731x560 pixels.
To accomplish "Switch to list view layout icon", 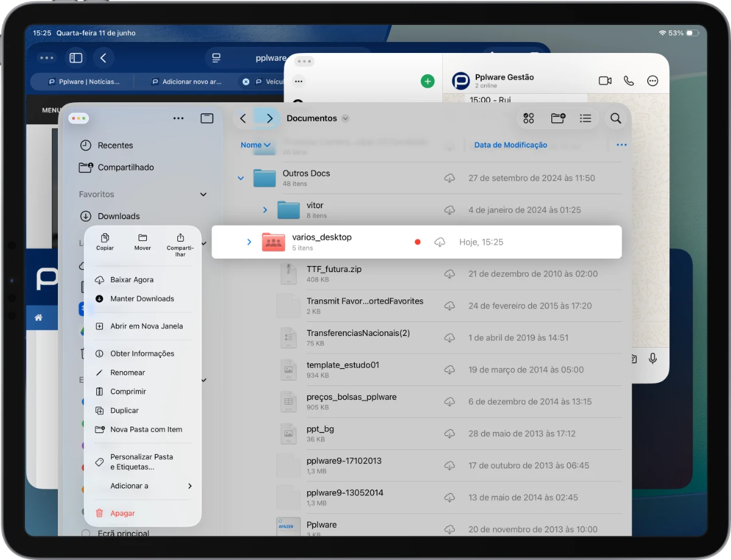I will (585, 119).
